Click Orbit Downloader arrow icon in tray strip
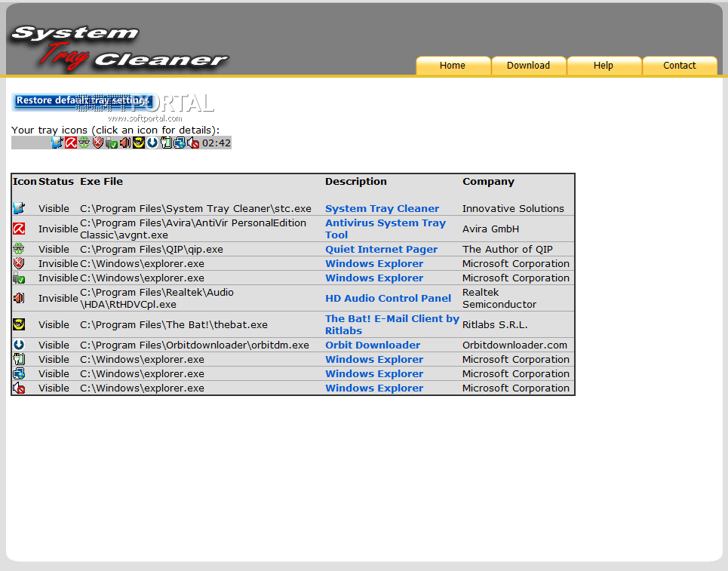Screen dimensions: 728x571 tap(152, 143)
